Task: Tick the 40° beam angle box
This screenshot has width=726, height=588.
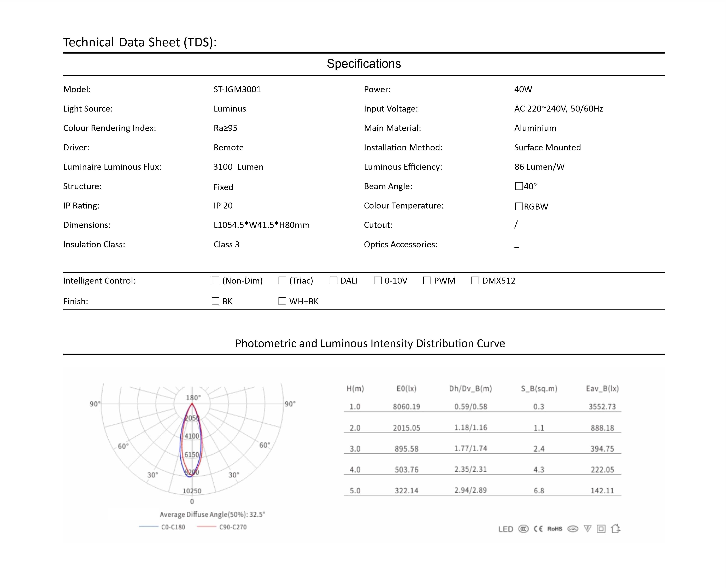Action: click(x=519, y=186)
